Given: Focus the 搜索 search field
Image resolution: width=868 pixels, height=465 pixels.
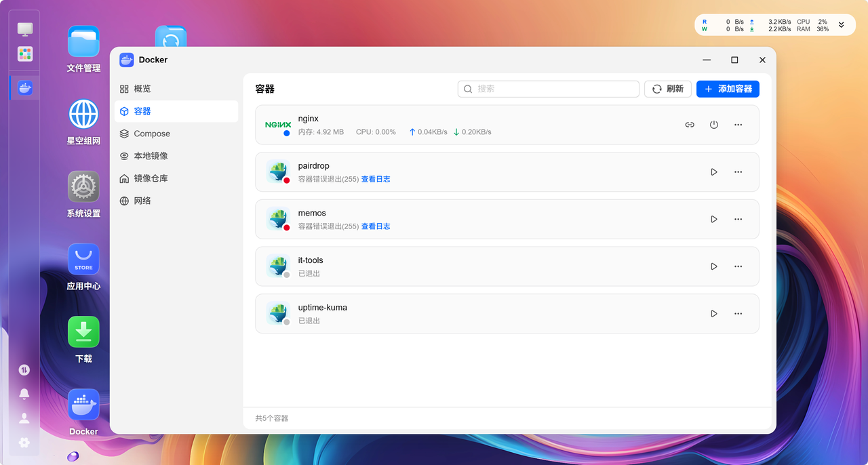Looking at the screenshot, I should (549, 89).
